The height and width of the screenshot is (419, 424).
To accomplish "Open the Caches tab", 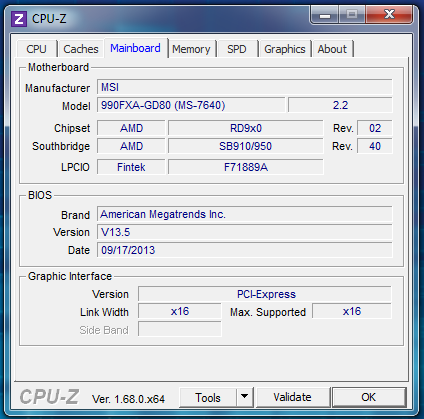I will [81, 49].
